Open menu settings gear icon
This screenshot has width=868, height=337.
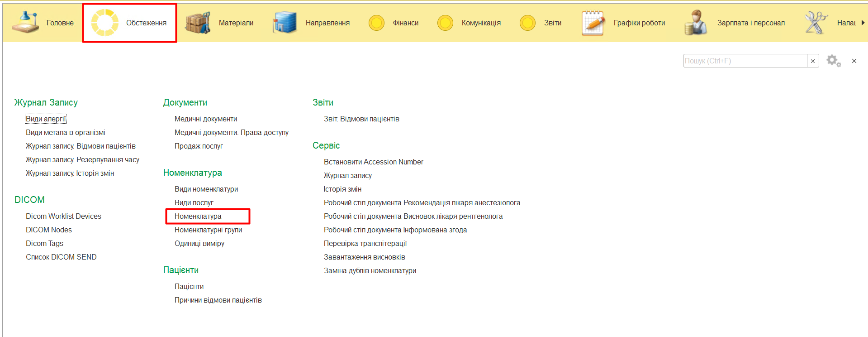833,61
